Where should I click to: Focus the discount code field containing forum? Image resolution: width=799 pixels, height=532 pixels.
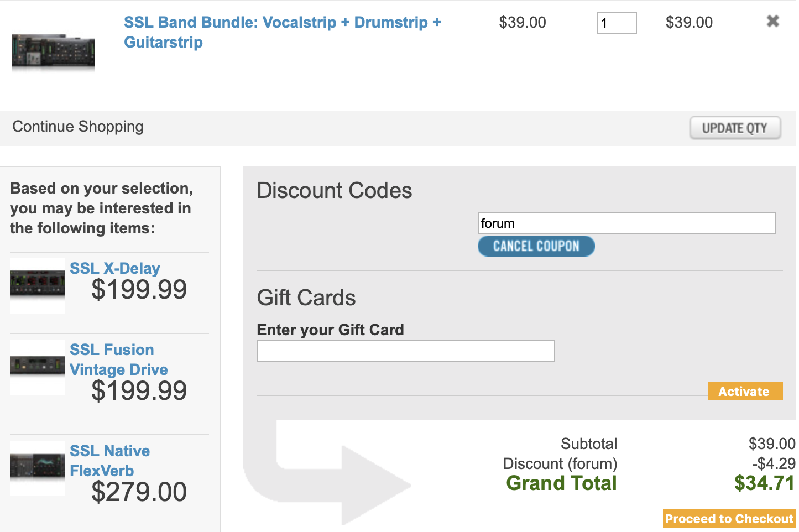coord(626,223)
